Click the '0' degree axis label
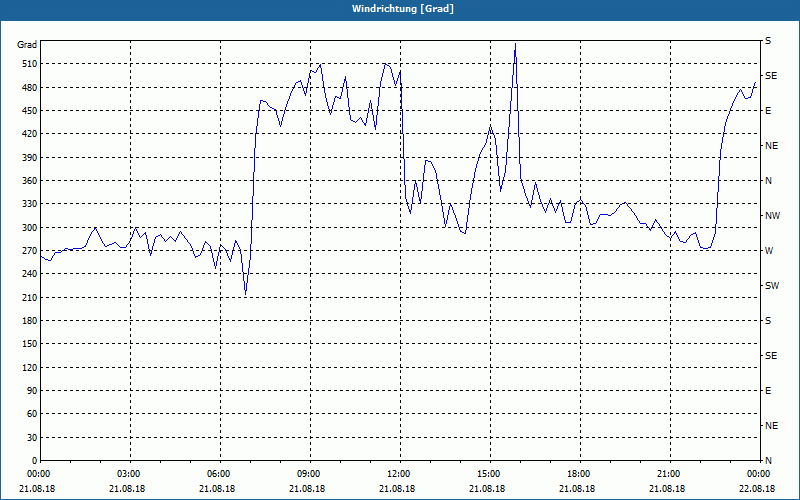The image size is (800, 500). tap(34, 461)
